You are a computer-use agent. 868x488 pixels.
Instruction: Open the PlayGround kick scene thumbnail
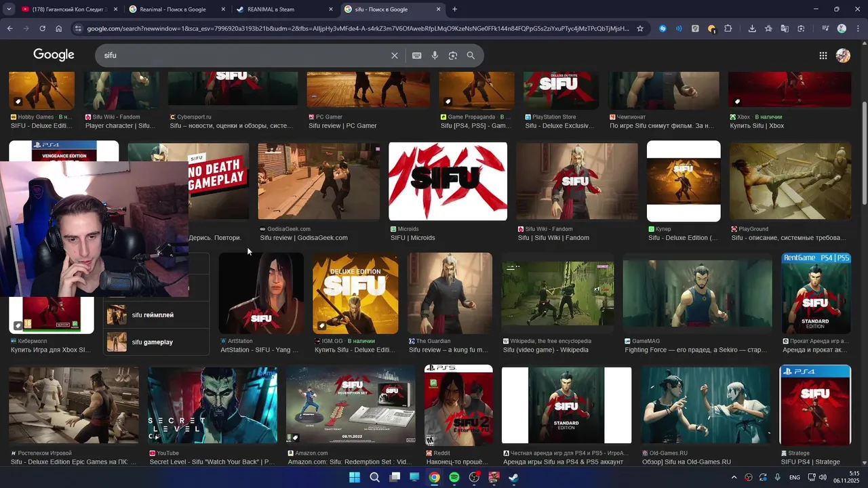coord(790,181)
